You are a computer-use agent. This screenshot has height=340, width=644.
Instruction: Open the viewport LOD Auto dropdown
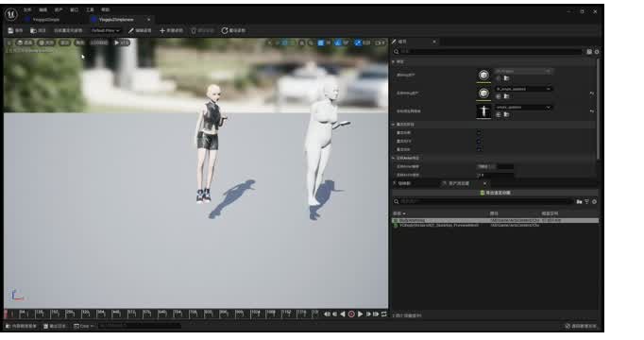pyautogui.click(x=99, y=42)
